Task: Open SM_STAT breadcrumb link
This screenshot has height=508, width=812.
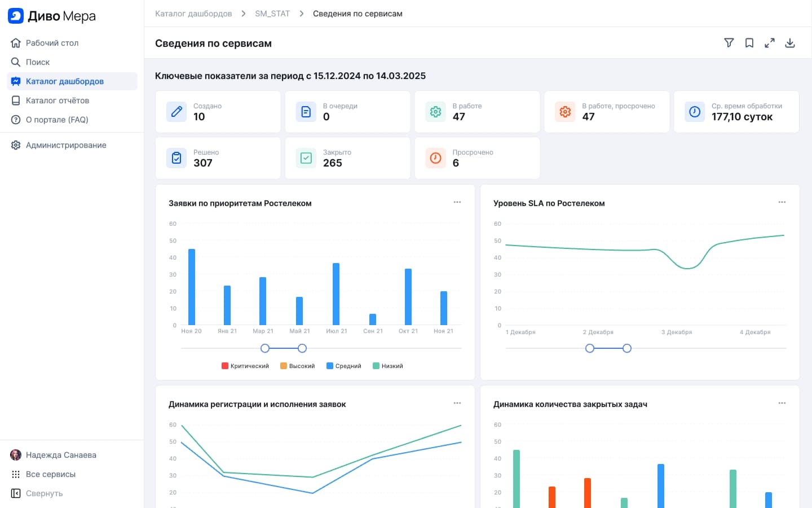Action: [x=272, y=14]
